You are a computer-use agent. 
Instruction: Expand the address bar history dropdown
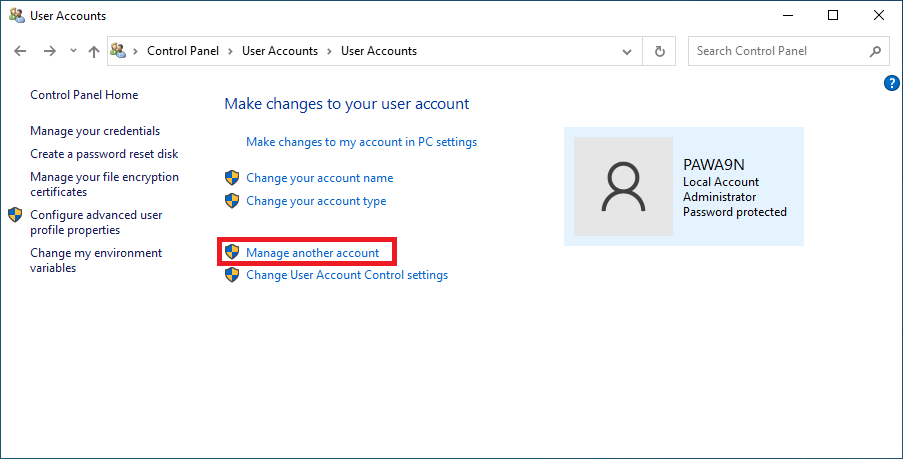tap(628, 51)
